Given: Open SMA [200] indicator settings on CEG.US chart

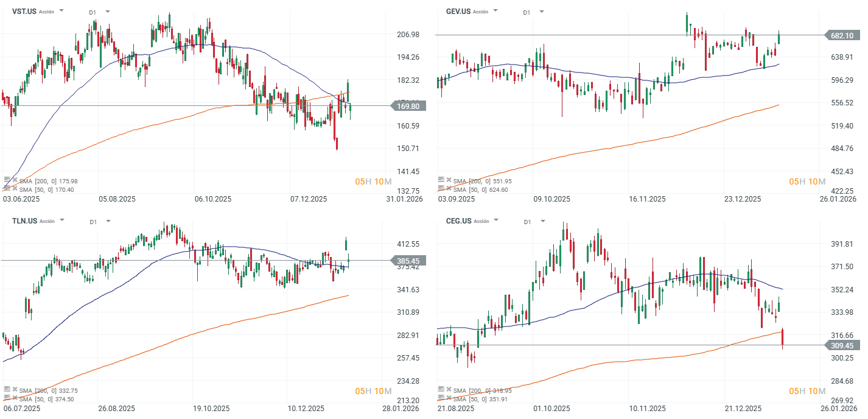Looking at the screenshot, I should coord(441,390).
